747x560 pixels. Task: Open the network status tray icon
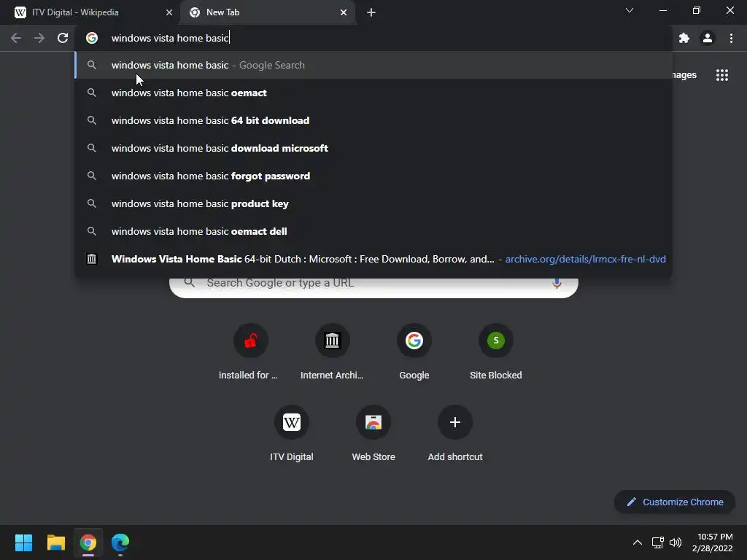658,542
